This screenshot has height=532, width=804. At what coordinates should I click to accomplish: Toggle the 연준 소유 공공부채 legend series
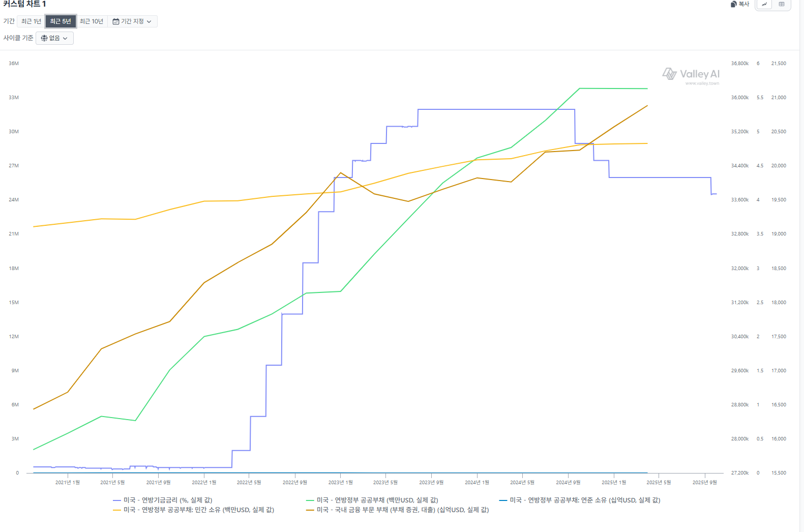click(x=580, y=500)
